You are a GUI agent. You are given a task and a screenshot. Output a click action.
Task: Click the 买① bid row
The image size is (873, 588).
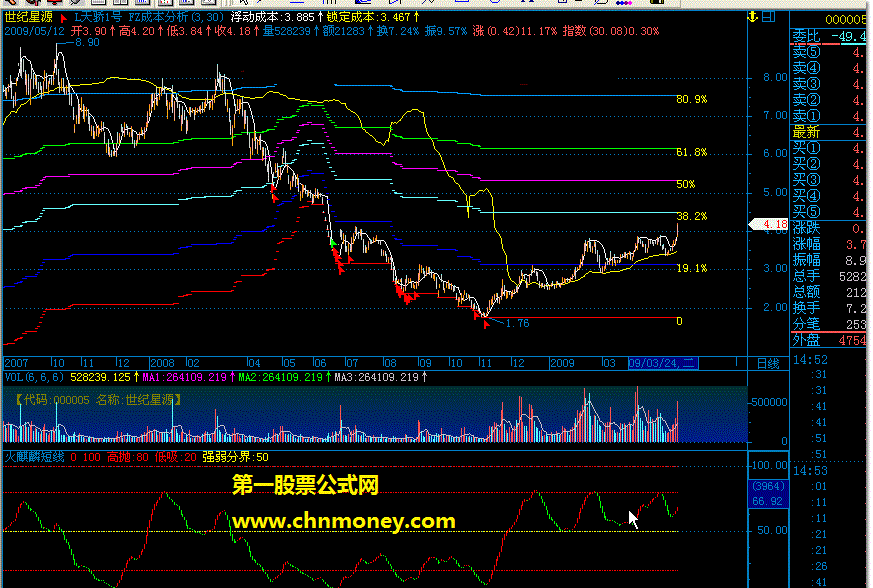[830, 149]
